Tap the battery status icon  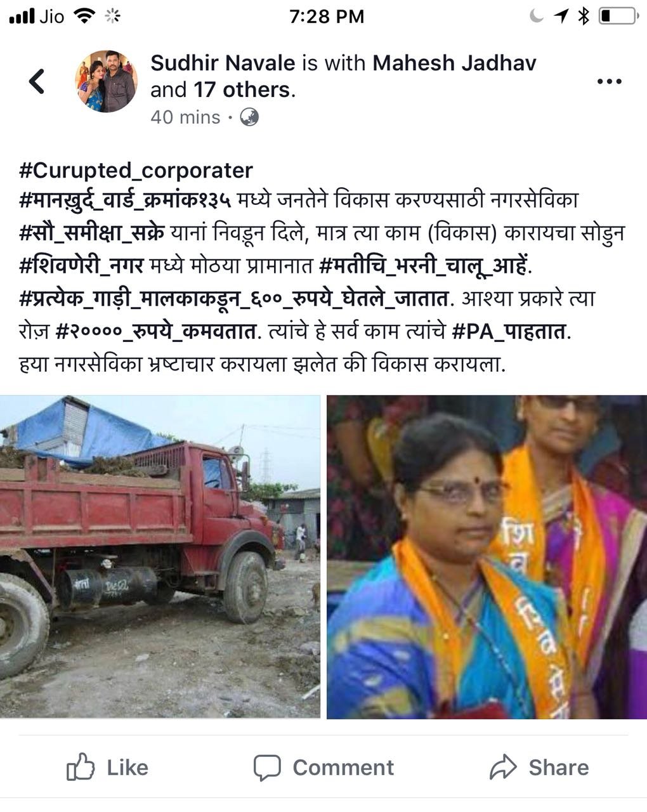618,16
